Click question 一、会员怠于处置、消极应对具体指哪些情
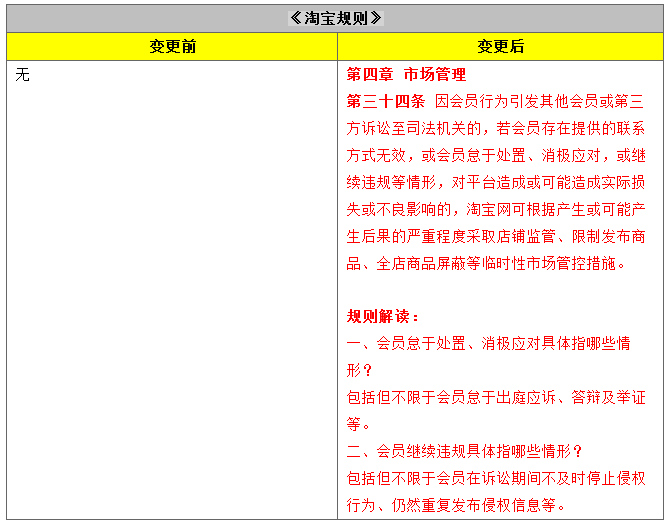 tap(488, 343)
